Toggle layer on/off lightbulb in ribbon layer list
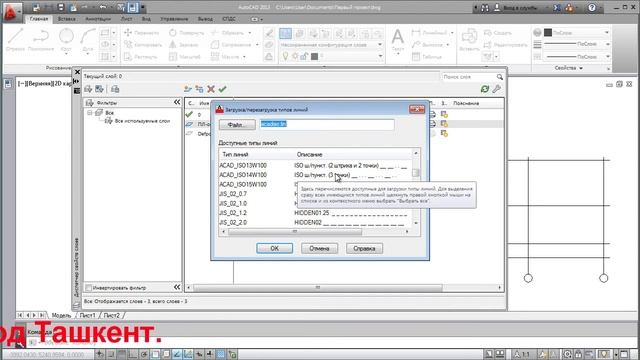This screenshot has height=360, width=640. 285,56
